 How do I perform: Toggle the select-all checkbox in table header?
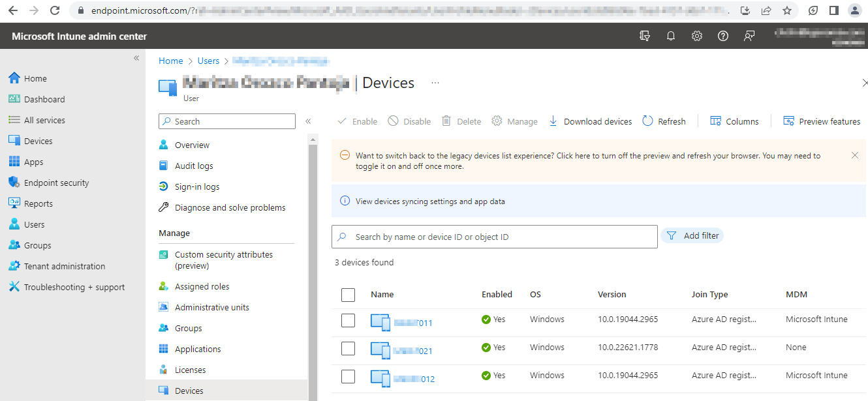point(348,295)
